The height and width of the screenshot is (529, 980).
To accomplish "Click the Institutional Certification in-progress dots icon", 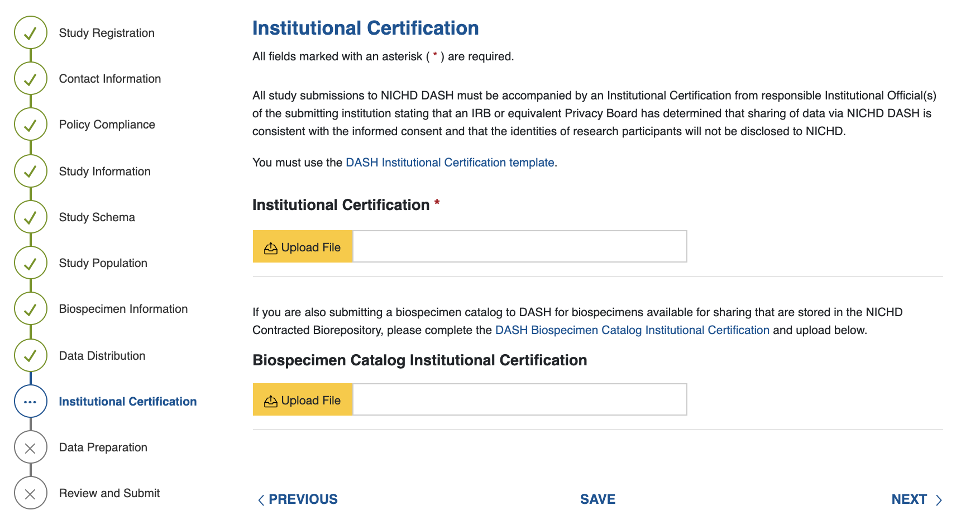I will (31, 402).
